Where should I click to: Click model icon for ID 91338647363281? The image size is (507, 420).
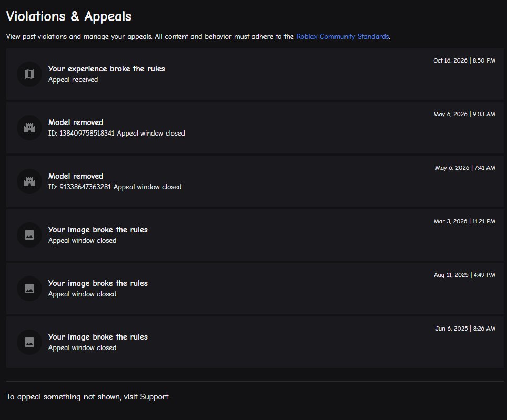(x=29, y=181)
